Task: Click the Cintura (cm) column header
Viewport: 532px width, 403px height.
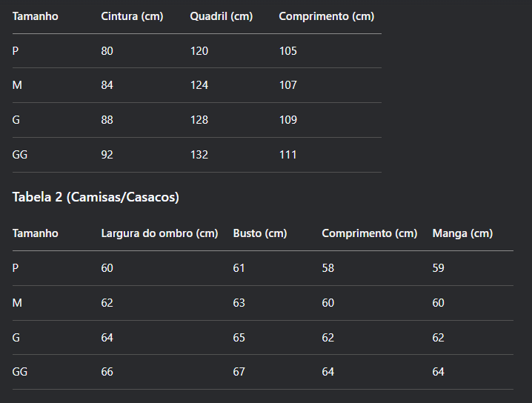Action: 132,16
